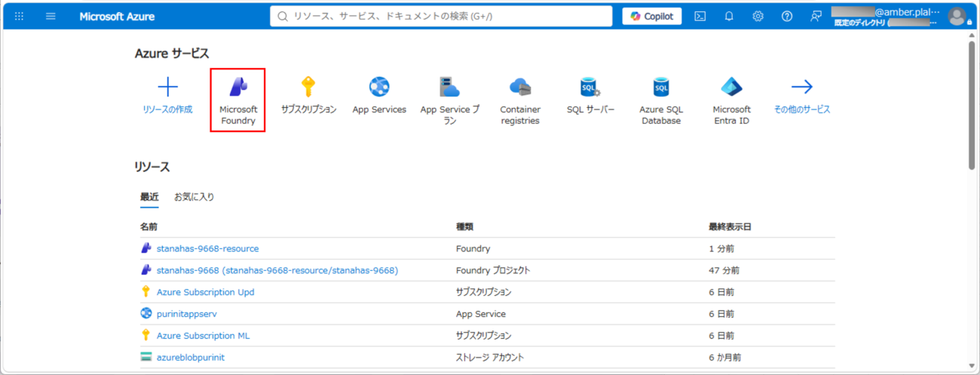Click the 種類 column header
The image size is (980, 375).
464,226
